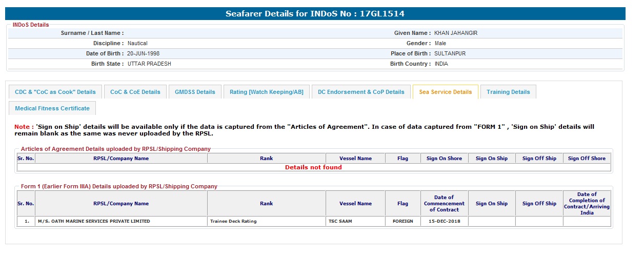
Task: Select the Trainee Deck Rating rank cell
Action: point(233,221)
